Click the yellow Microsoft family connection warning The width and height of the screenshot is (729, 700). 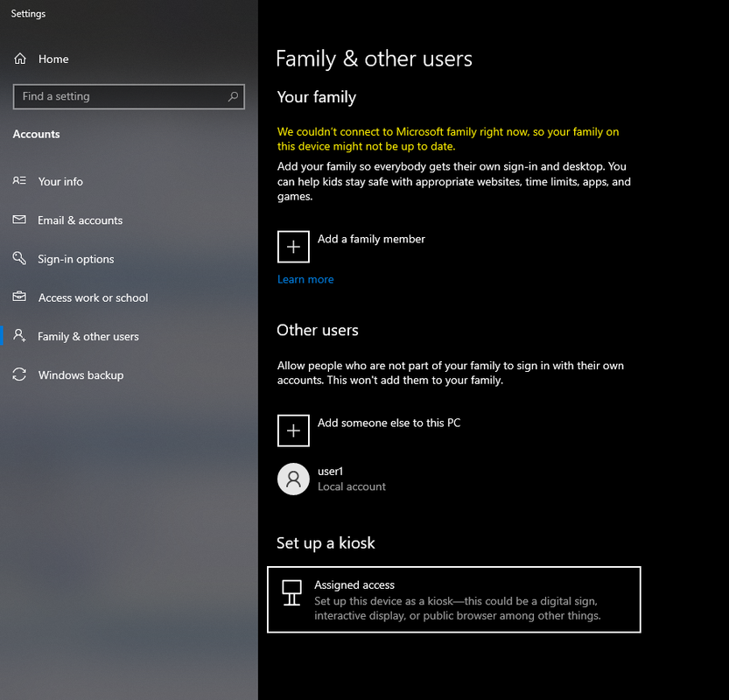448,139
